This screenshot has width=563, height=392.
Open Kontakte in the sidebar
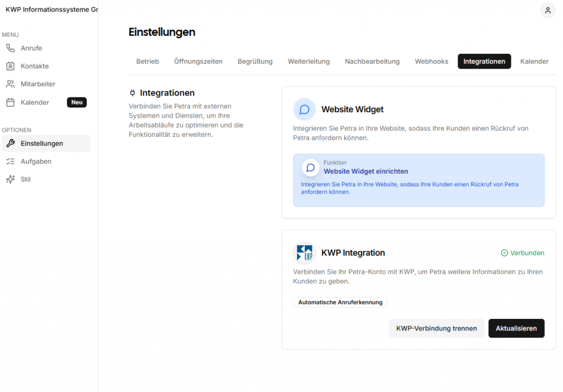click(46, 66)
